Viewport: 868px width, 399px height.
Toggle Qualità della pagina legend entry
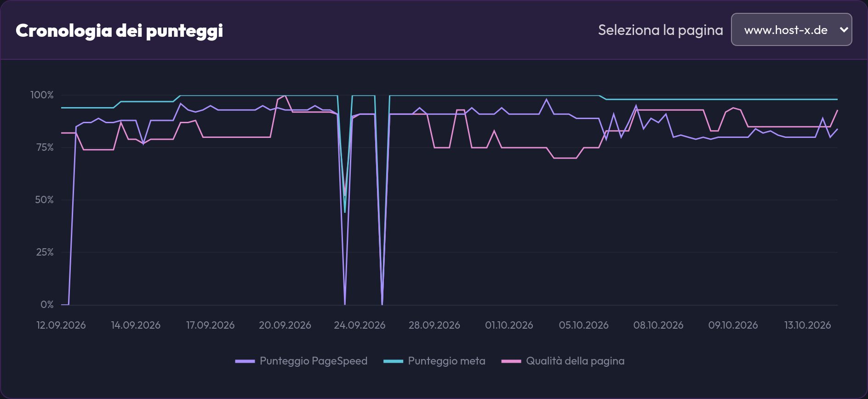563,361
